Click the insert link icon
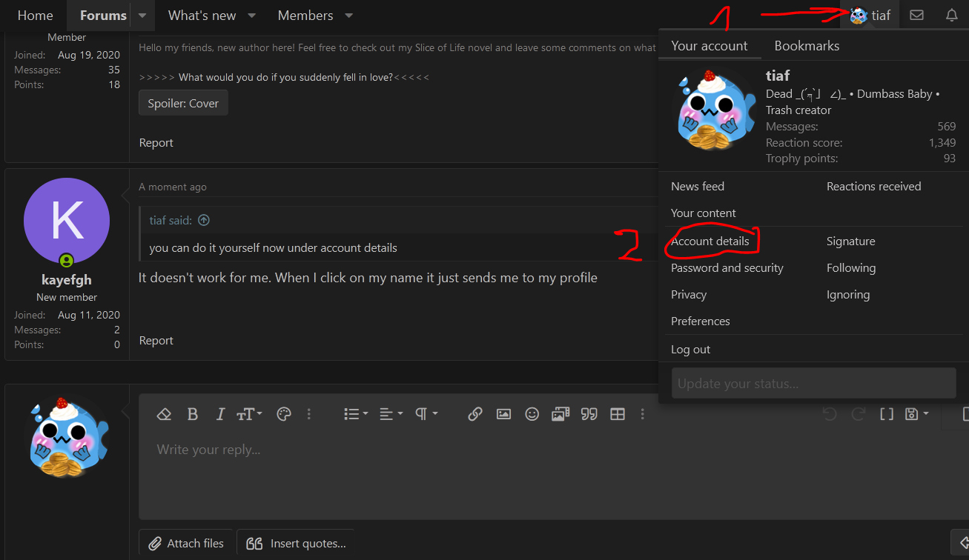969x560 pixels. (475, 414)
